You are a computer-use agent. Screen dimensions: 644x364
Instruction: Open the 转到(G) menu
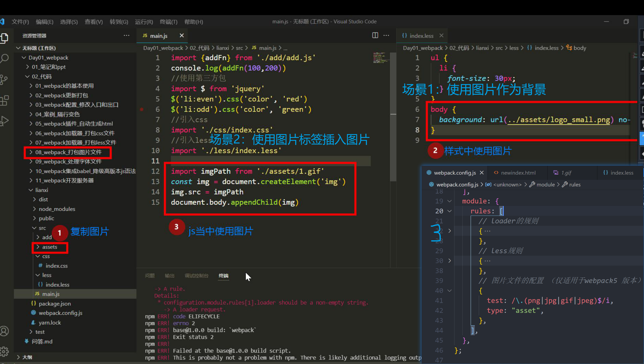(x=119, y=22)
